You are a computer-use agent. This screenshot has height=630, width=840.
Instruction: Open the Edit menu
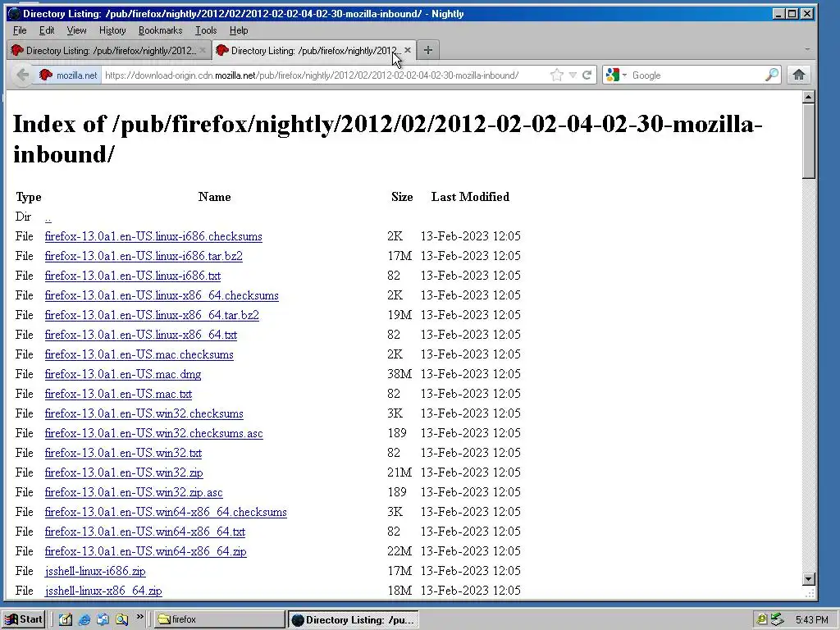coord(47,30)
